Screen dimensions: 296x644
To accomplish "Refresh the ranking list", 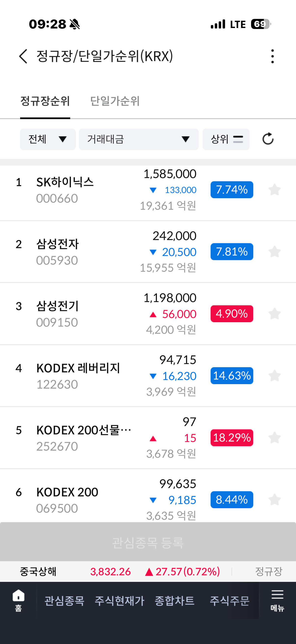I will pyautogui.click(x=268, y=139).
